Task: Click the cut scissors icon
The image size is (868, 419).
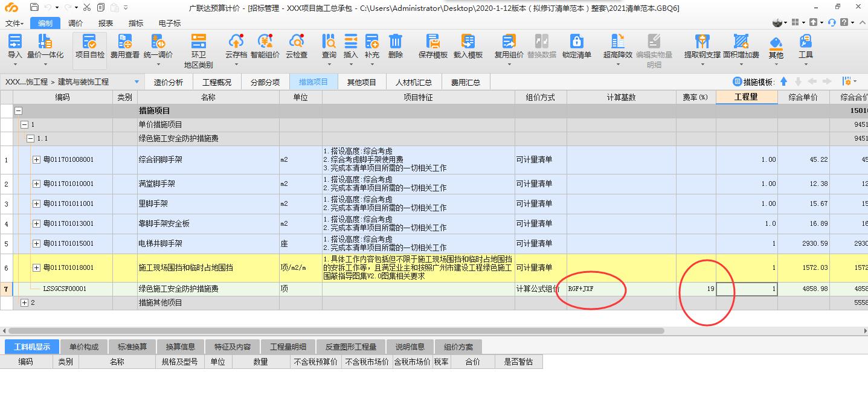Action: tap(86, 7)
